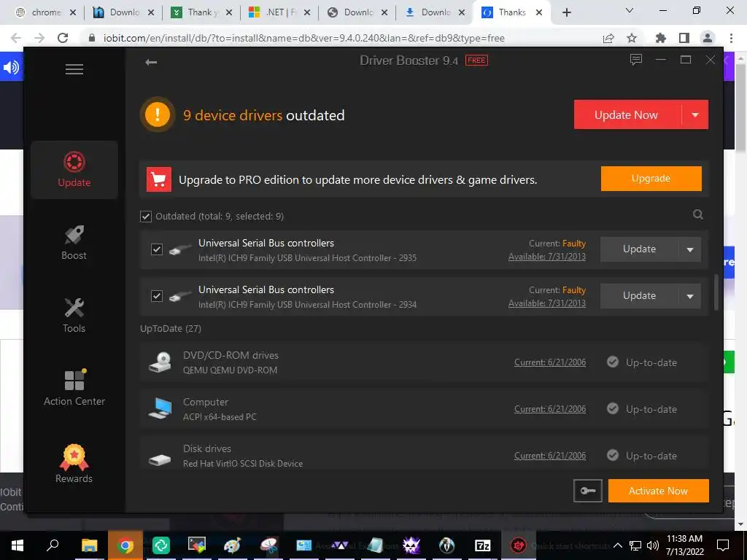Click the search magnifier in driver list
Viewport: 747px width, 560px height.
pyautogui.click(x=698, y=215)
